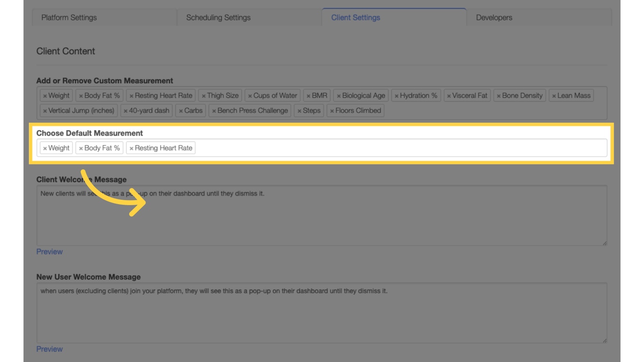Switch to the Scheduling Settings tab

tap(218, 17)
